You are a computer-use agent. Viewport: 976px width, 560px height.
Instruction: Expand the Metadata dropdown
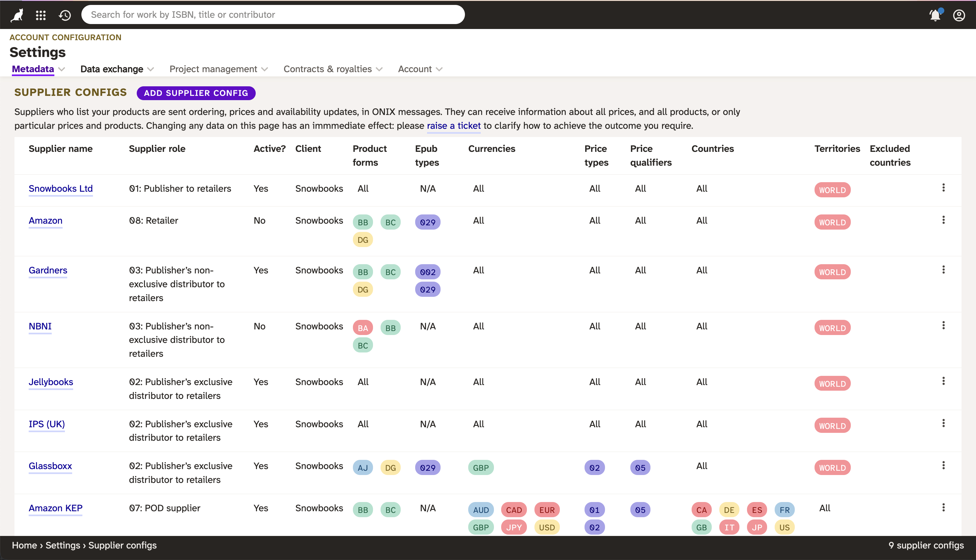click(39, 69)
